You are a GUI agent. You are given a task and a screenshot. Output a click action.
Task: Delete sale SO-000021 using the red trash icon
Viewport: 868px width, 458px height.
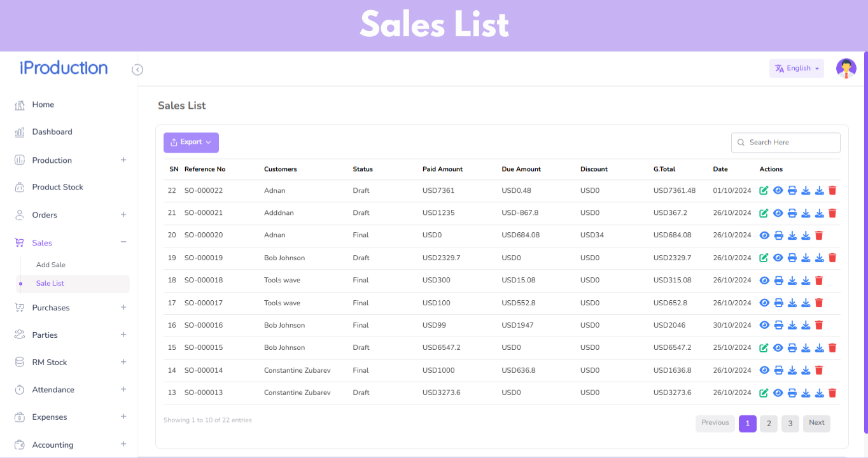click(x=832, y=213)
